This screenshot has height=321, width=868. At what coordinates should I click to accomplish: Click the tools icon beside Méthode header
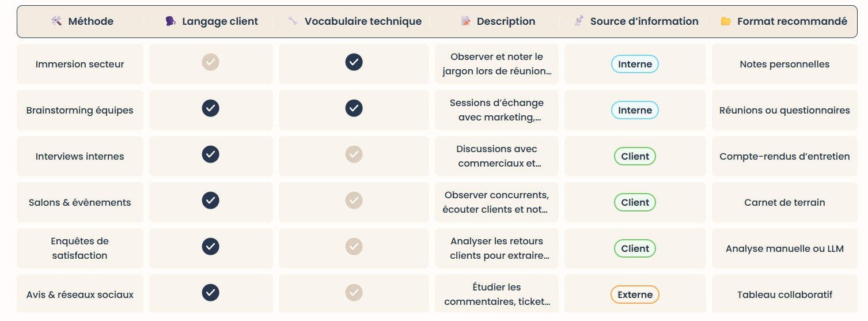(x=56, y=21)
